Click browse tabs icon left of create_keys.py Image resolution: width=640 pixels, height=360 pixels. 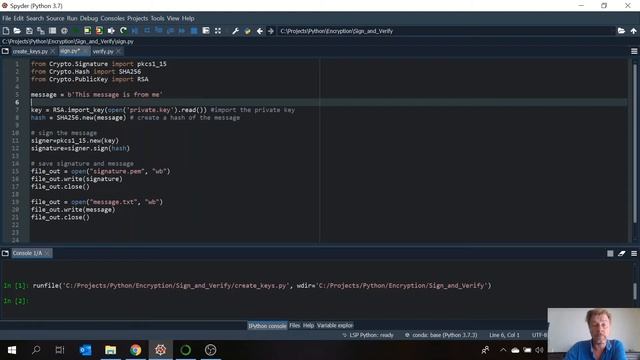(x=5, y=51)
